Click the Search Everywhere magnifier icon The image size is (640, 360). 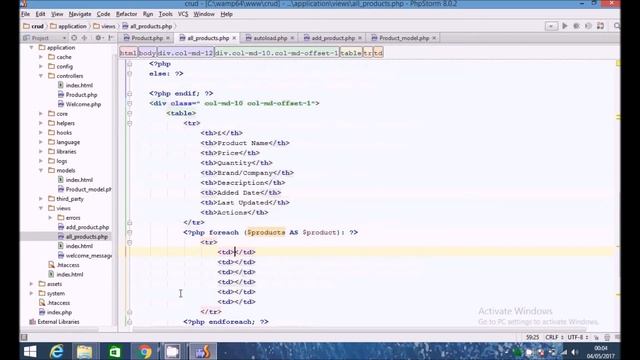(617, 26)
